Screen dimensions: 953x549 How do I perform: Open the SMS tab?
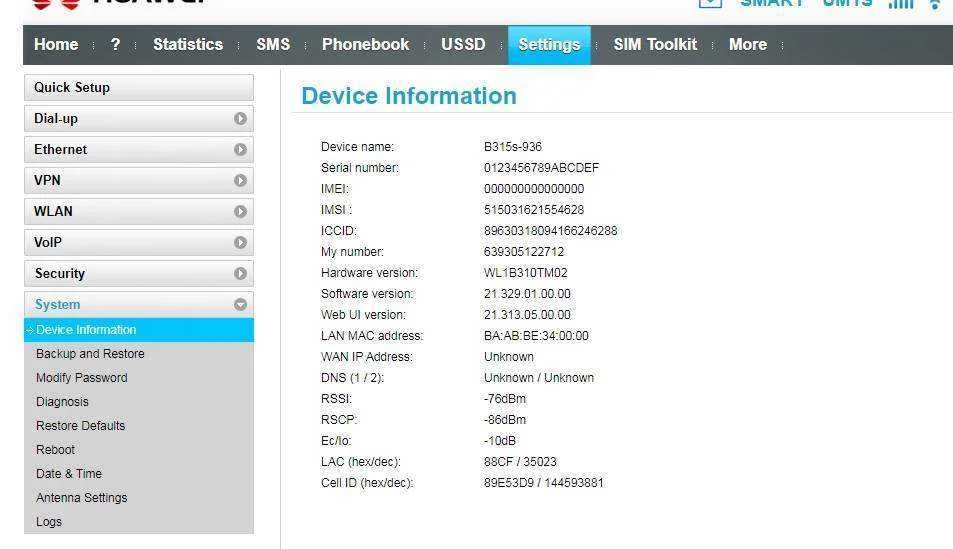[x=273, y=44]
